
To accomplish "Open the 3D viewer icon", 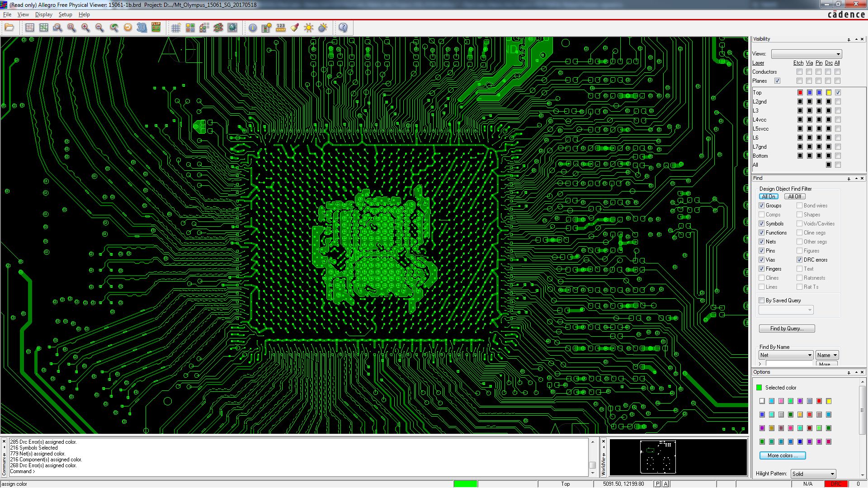I will tap(142, 28).
